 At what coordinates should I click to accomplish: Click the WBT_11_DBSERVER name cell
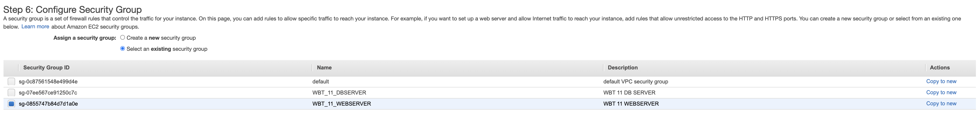(x=339, y=93)
